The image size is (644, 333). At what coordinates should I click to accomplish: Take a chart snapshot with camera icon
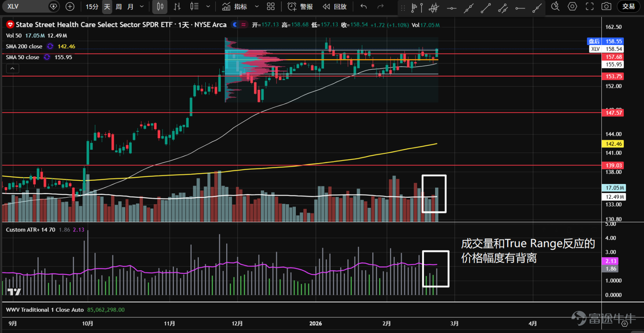click(607, 6)
